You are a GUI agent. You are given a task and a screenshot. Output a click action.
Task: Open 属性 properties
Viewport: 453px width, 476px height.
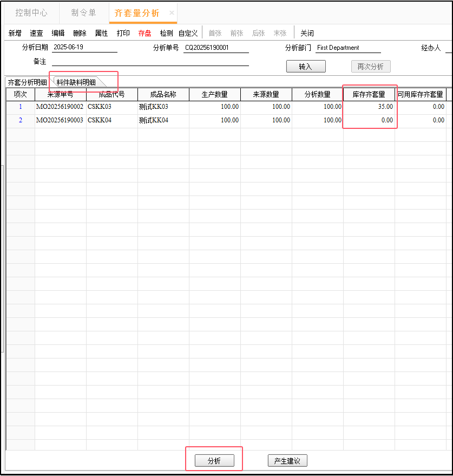[x=101, y=33]
